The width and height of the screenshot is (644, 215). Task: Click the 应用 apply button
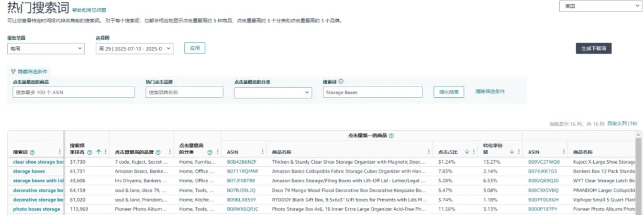[x=195, y=48]
